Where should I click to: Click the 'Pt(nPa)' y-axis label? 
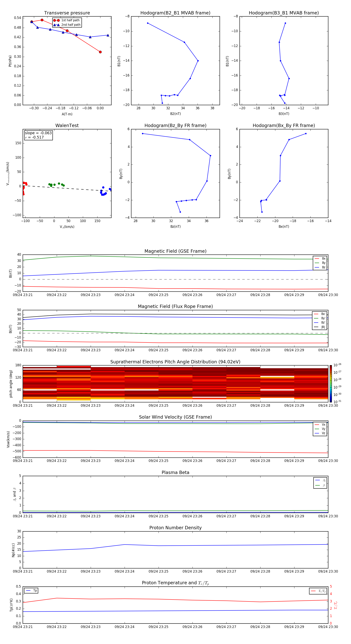10,61
